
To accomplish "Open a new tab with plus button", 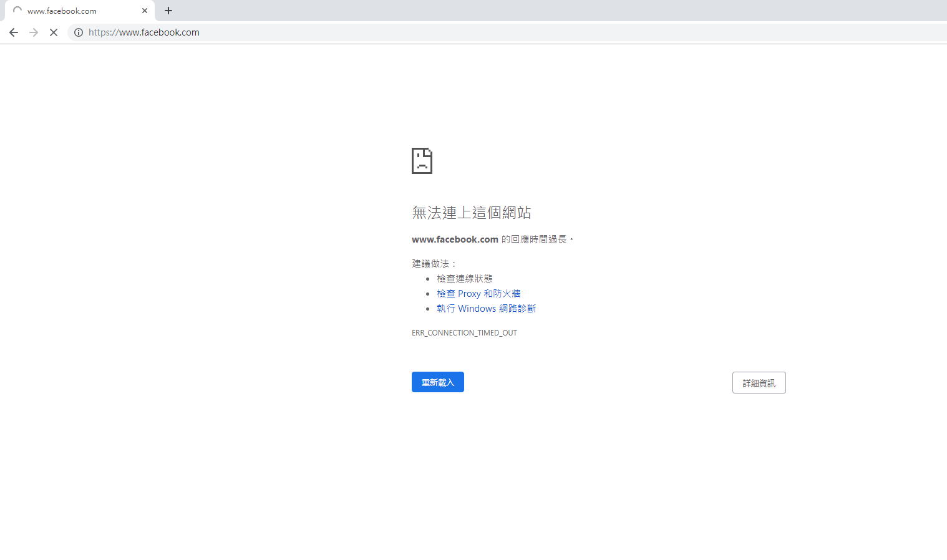I will (x=168, y=11).
